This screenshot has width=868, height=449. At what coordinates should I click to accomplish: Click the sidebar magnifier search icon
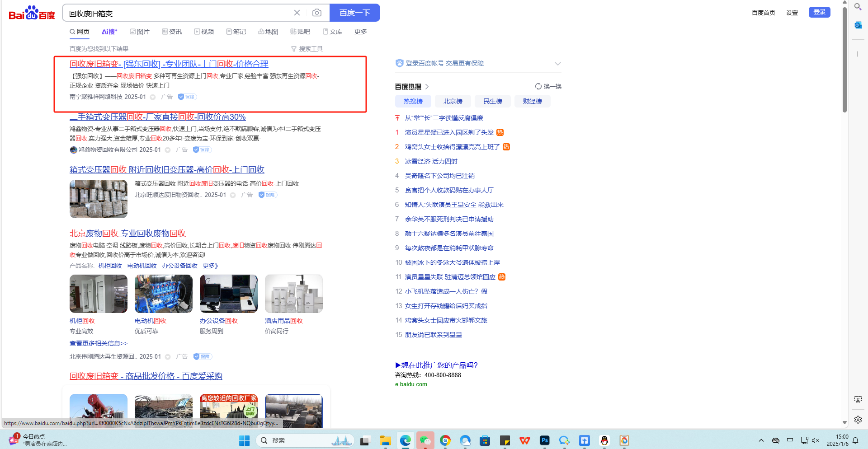858,7
